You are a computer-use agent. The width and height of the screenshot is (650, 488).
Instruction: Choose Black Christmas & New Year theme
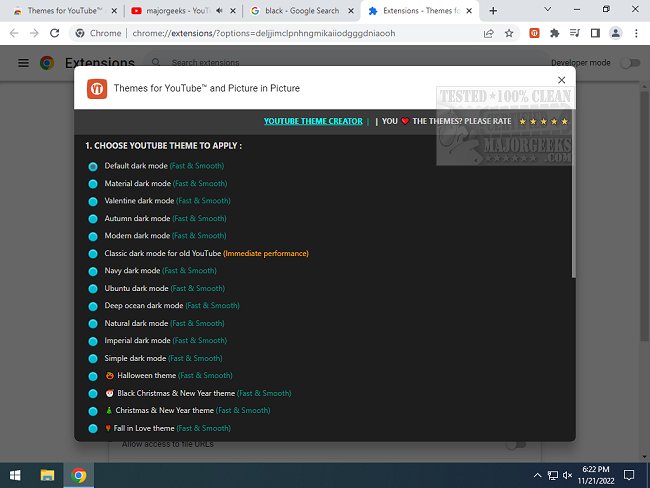[x=93, y=393]
